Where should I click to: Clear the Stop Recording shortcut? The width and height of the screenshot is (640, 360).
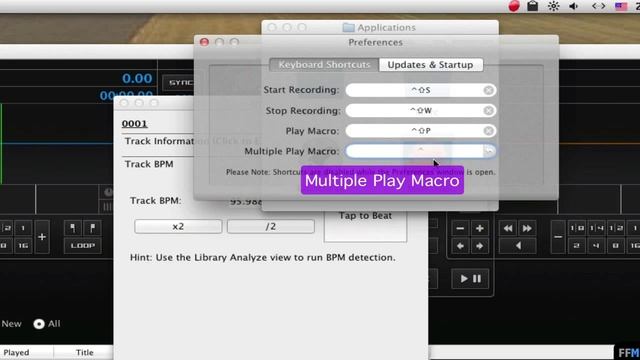pos(488,111)
